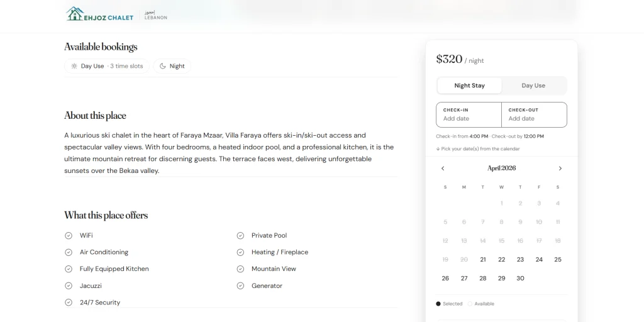Screen dimensions: 644x322
Task: Pick April 21 on the calendar
Action: (x=483, y=259)
